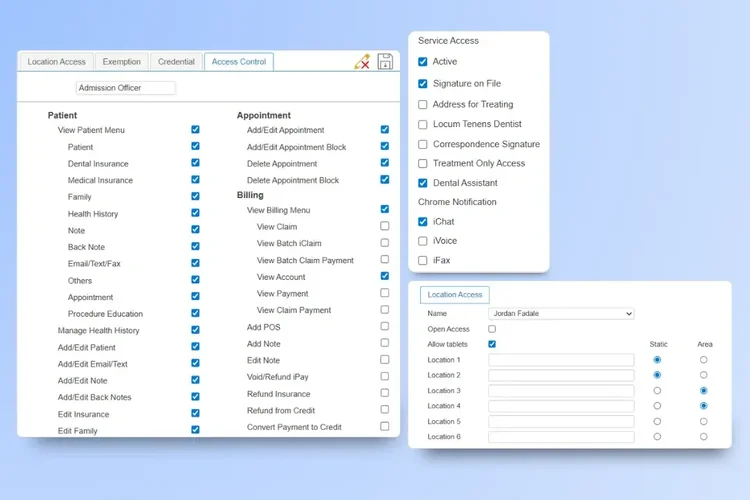Image resolution: width=750 pixels, height=500 pixels.
Task: Check the Open Access box
Action: tap(492, 329)
